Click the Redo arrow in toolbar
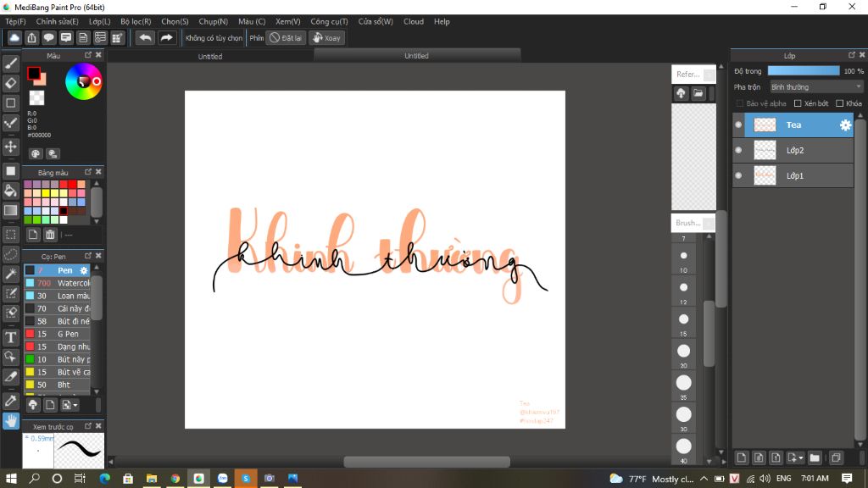 [x=166, y=37]
